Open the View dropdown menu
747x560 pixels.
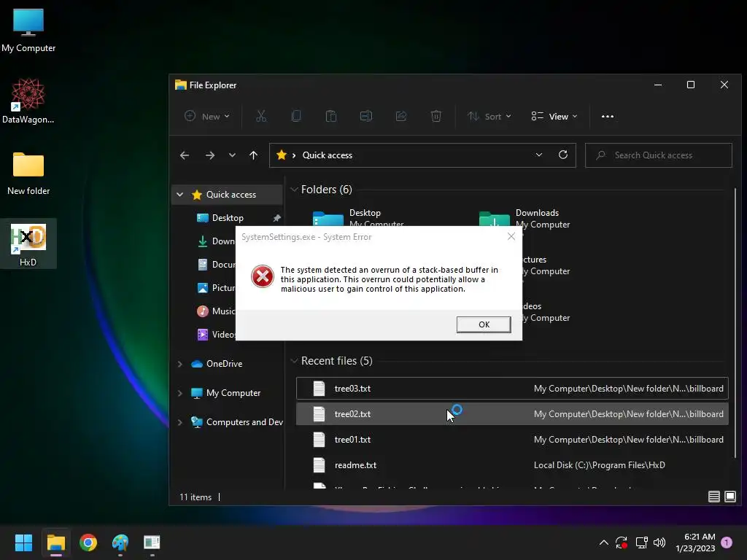click(x=554, y=116)
